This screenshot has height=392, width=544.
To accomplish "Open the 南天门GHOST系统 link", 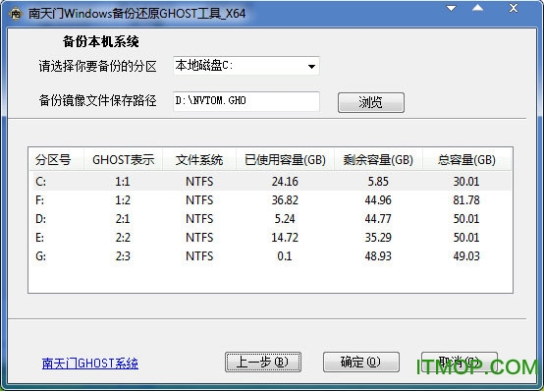I will [x=90, y=364].
